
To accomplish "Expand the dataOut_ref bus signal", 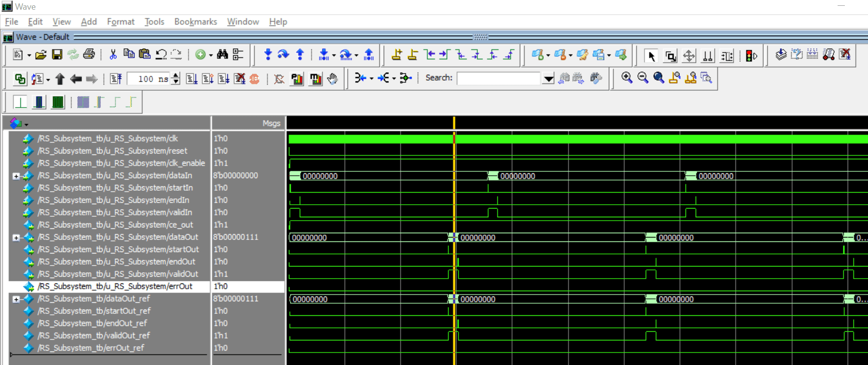I will (16, 299).
